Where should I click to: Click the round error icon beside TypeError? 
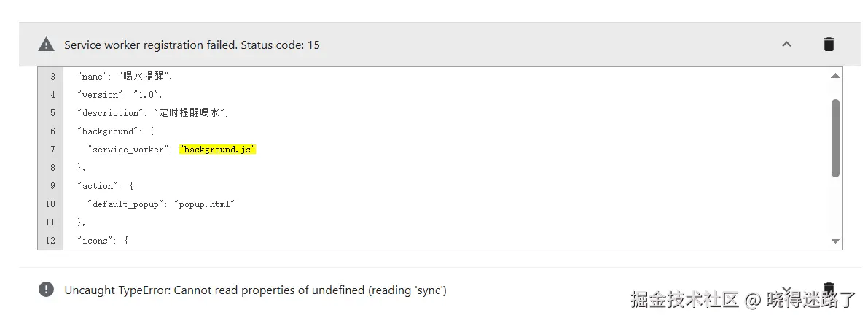pyautogui.click(x=46, y=290)
